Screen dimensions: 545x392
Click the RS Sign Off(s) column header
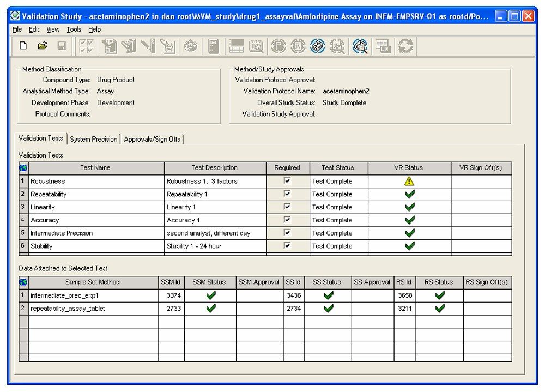point(487,282)
